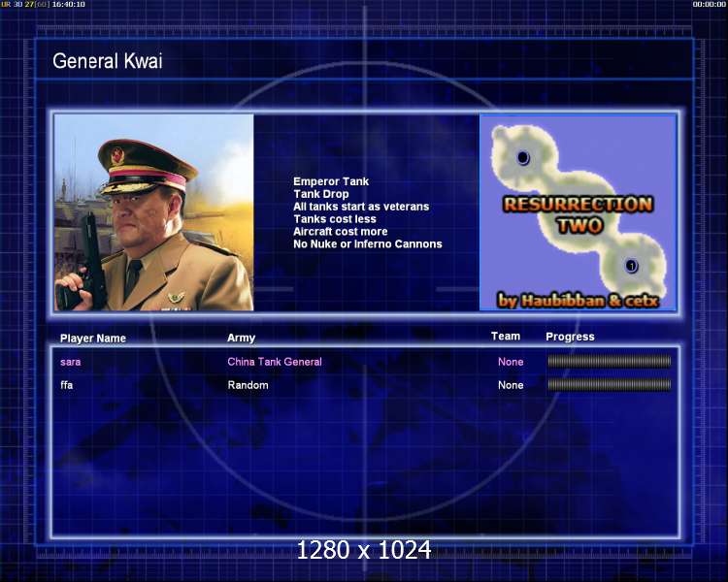728x582 pixels.
Task: Click the 'Emperor Tank' ability text
Action: click(331, 181)
